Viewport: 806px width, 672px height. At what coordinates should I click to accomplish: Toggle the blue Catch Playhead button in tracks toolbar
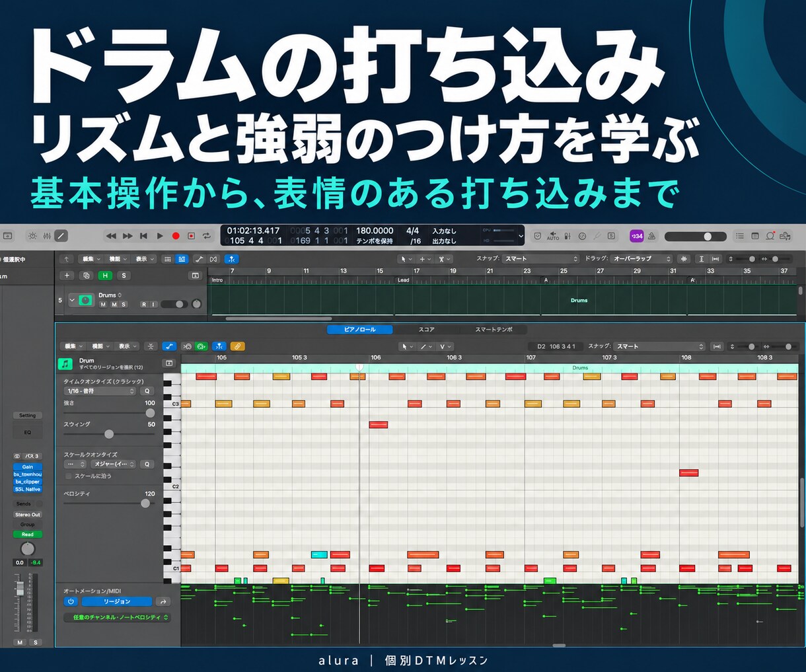point(231,259)
